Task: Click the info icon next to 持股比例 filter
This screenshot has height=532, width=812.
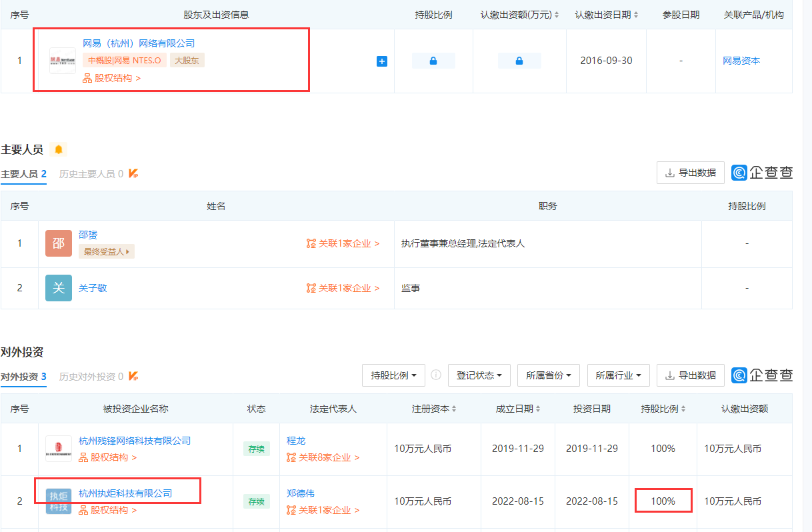Action: pyautogui.click(x=436, y=375)
